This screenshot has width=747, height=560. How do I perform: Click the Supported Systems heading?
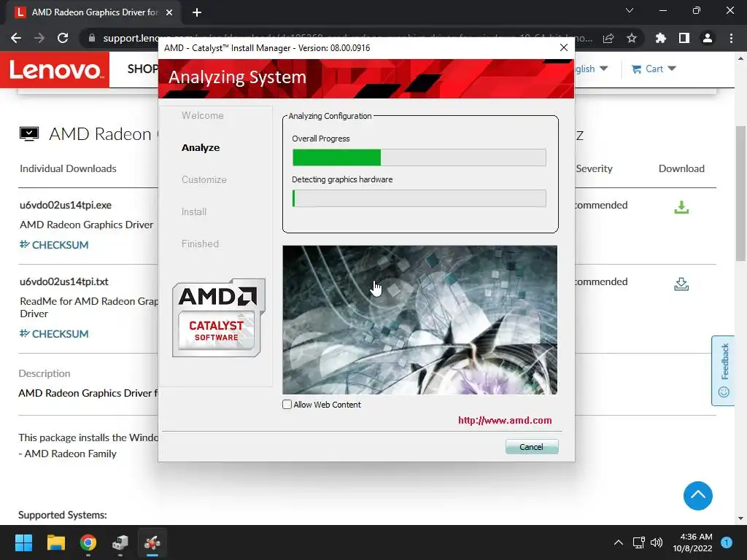(63, 516)
